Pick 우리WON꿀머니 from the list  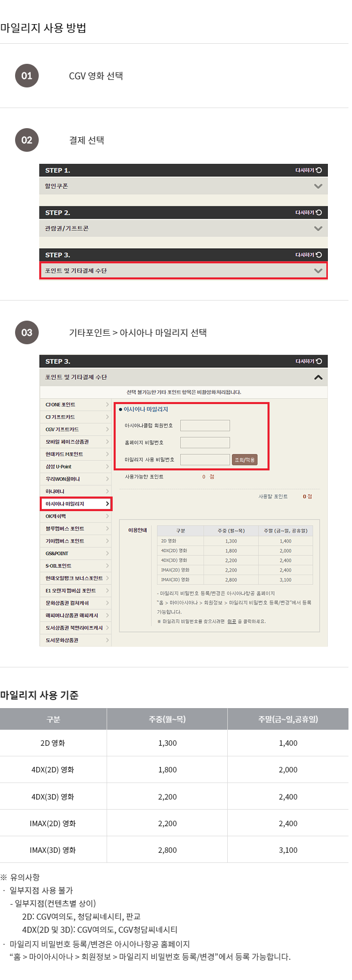[x=76, y=479]
